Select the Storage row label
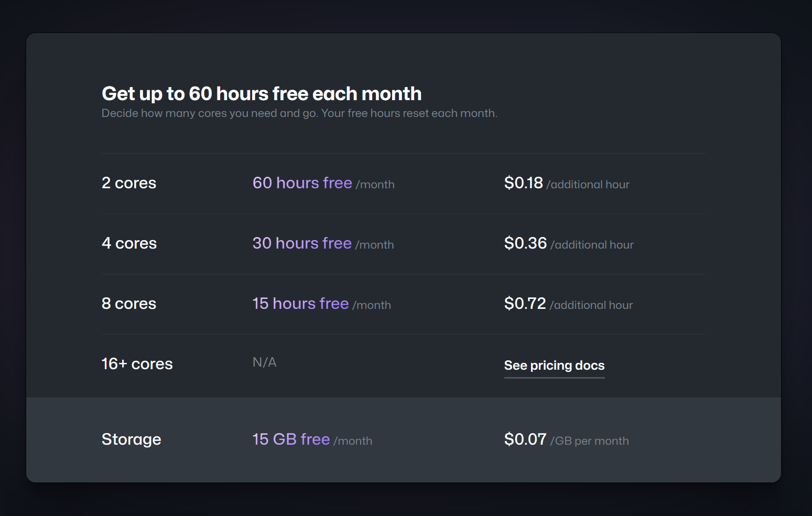Image resolution: width=812 pixels, height=516 pixels. [131, 439]
